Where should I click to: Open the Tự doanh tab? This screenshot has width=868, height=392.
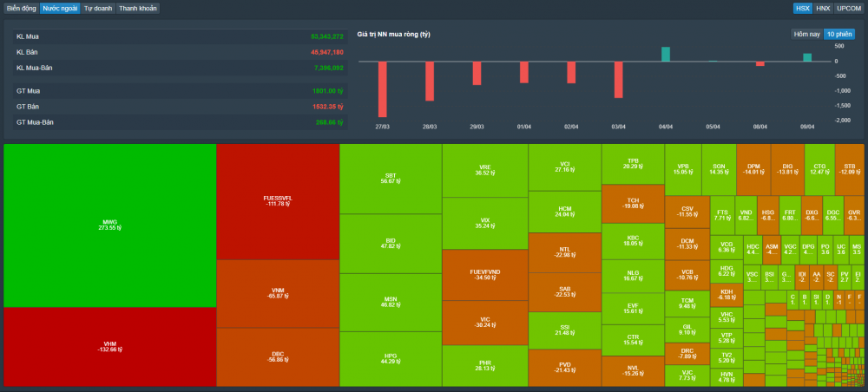(98, 9)
